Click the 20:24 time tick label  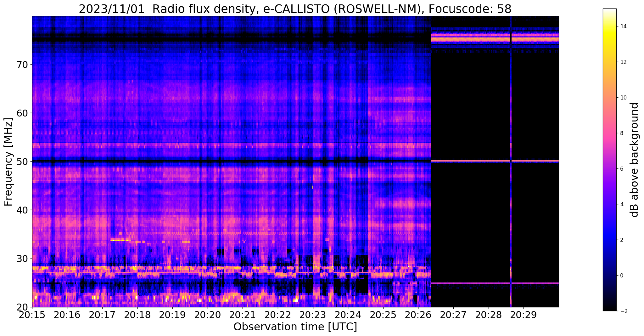pyautogui.click(x=348, y=315)
